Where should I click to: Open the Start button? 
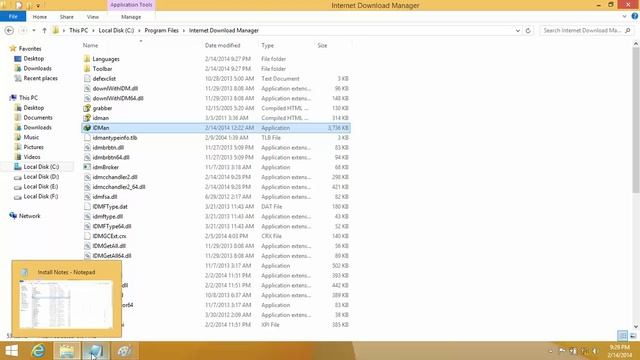point(11,351)
